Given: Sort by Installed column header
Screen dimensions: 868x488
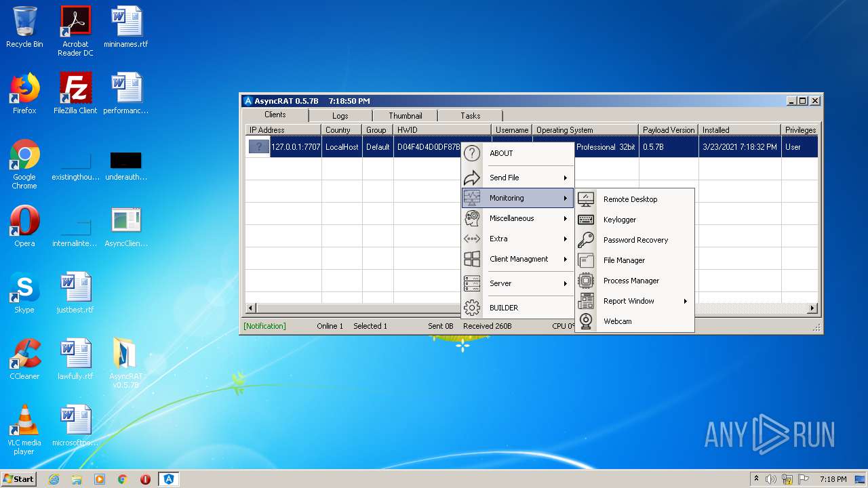Looking at the screenshot, I should tap(739, 130).
